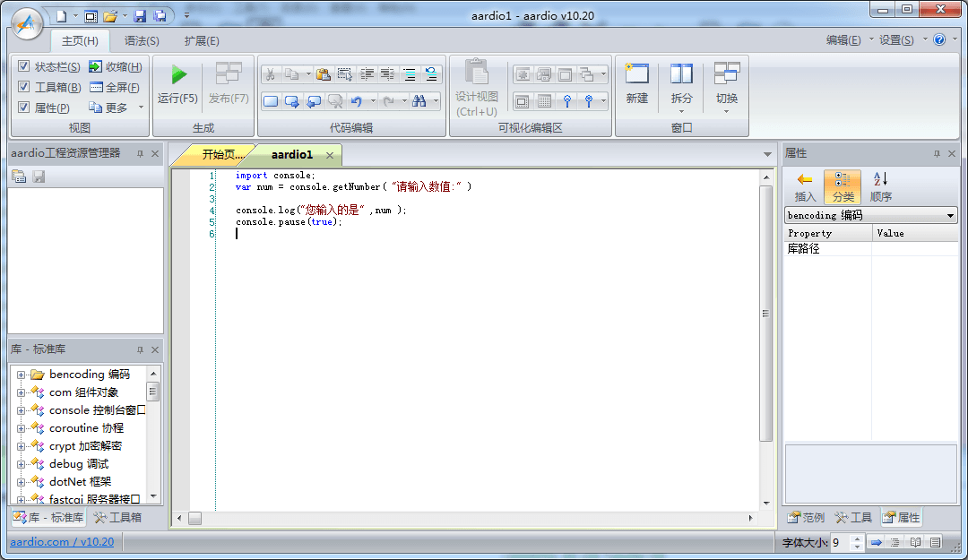Toggle the 工具箱 toolbox checkbox
Image resolution: width=968 pixels, height=560 pixels.
click(x=24, y=87)
